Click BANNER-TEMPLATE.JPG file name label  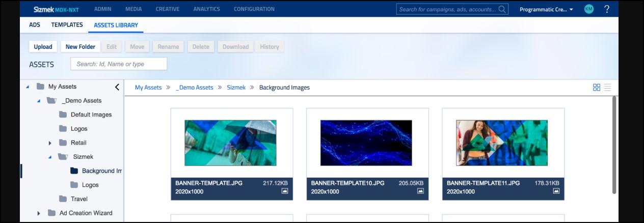point(209,183)
